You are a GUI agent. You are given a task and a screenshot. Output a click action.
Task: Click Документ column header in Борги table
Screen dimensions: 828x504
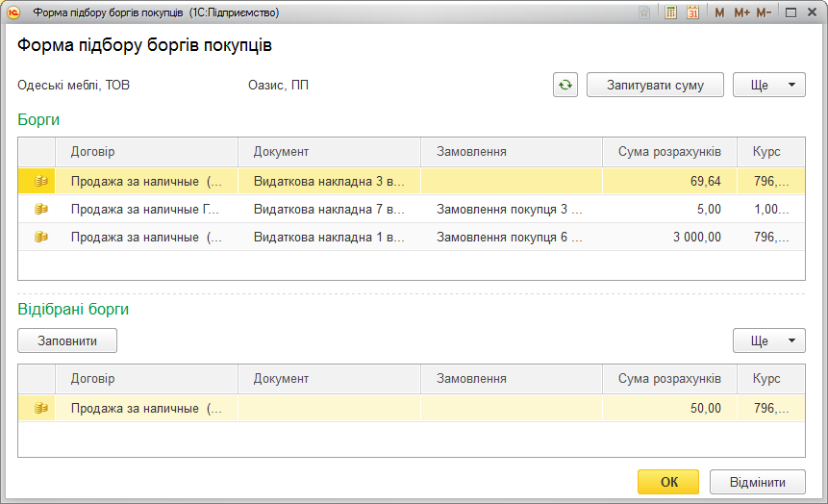coord(330,152)
